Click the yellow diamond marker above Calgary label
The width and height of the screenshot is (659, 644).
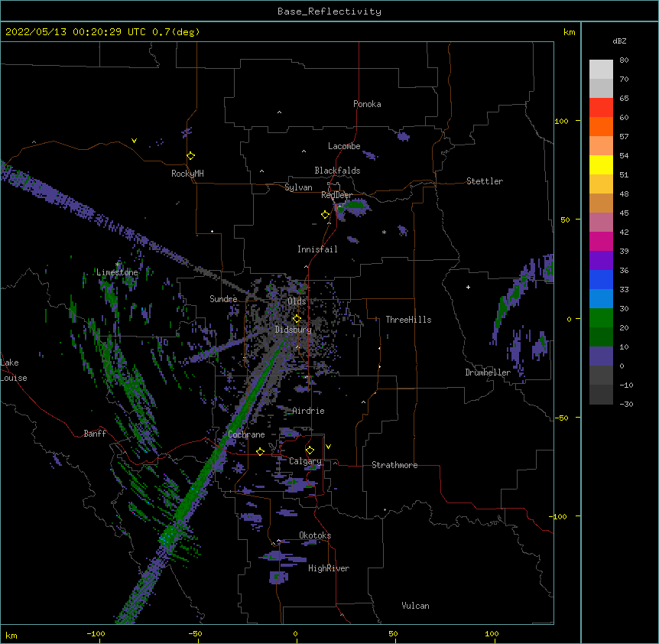(310, 450)
